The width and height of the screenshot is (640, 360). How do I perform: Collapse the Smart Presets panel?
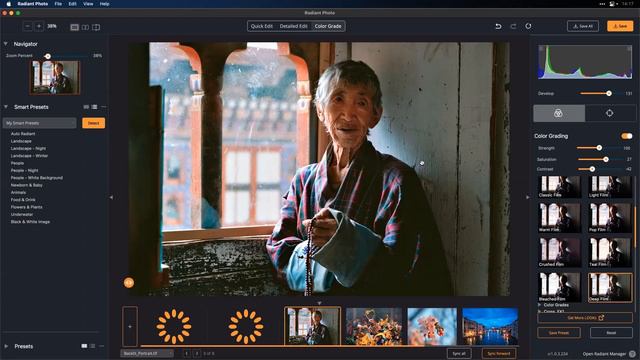[6, 107]
